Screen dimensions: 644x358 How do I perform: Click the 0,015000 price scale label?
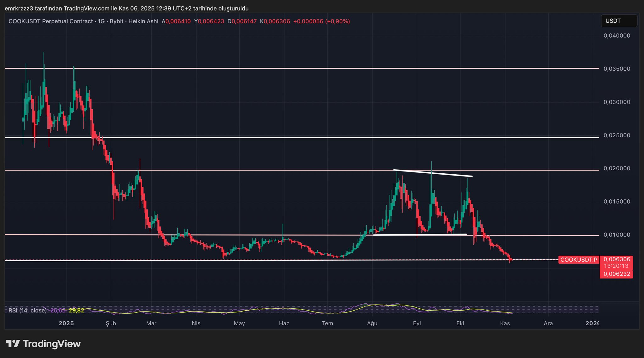[617, 202]
